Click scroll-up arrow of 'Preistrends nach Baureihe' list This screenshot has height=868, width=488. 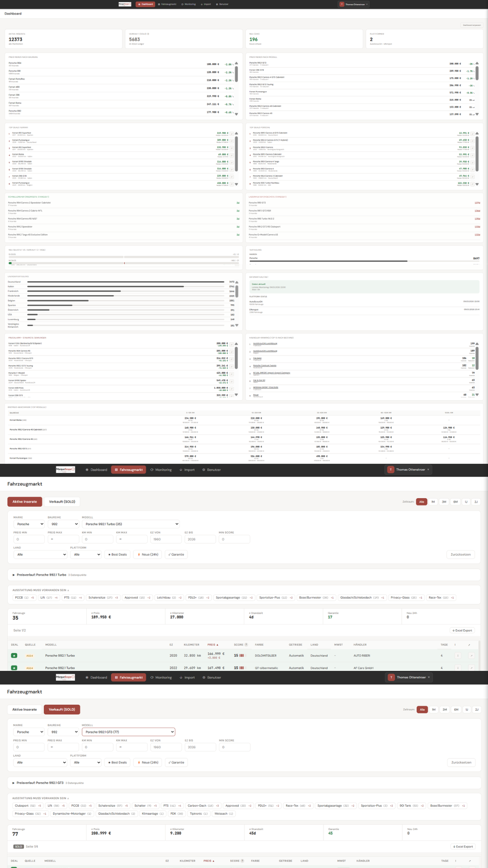[x=236, y=63]
